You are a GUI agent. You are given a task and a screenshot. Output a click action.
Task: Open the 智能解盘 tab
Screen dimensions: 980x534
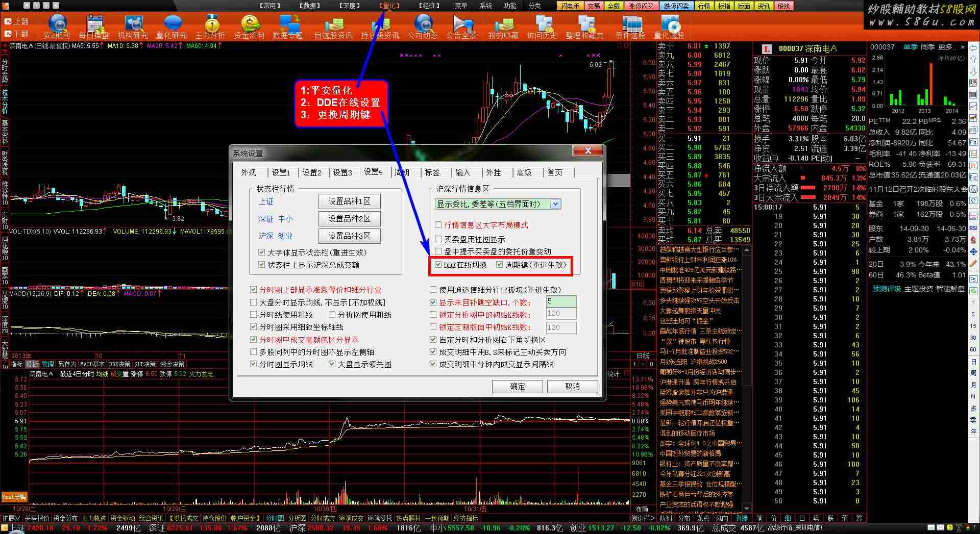pos(950,289)
